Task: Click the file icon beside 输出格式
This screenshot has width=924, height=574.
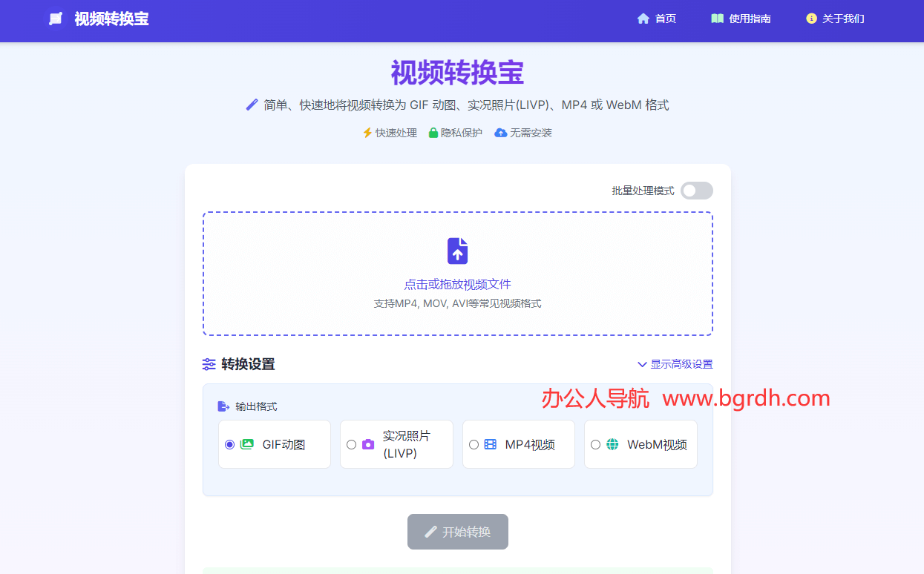Action: pos(222,405)
